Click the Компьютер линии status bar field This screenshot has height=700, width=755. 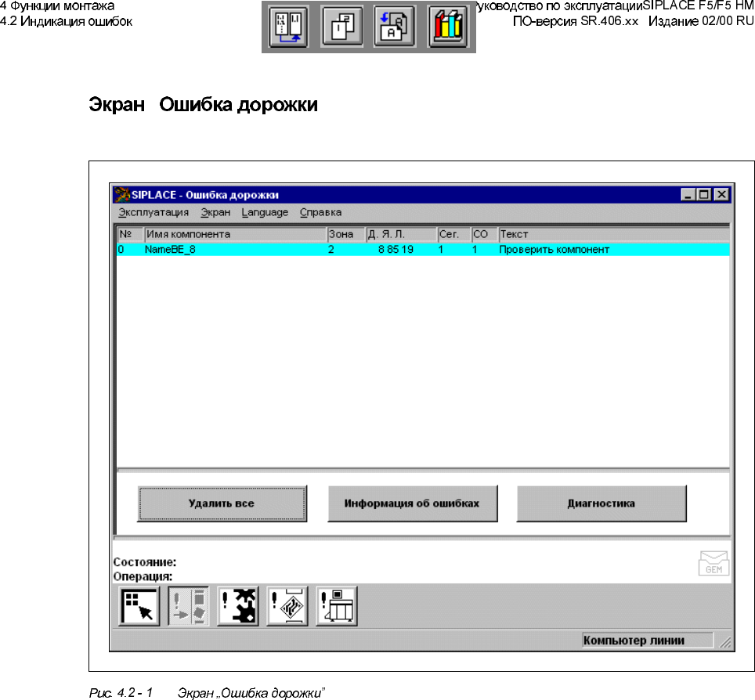[x=648, y=640]
